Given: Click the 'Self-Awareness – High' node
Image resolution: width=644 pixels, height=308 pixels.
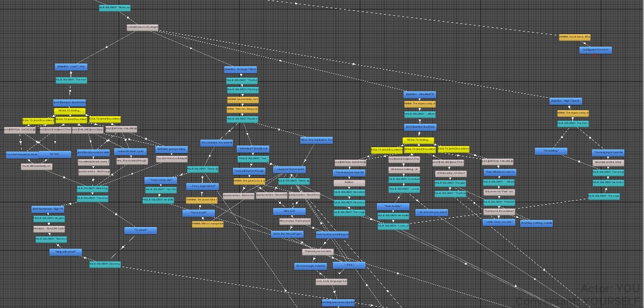Looking at the screenshot, I should coord(48,209).
